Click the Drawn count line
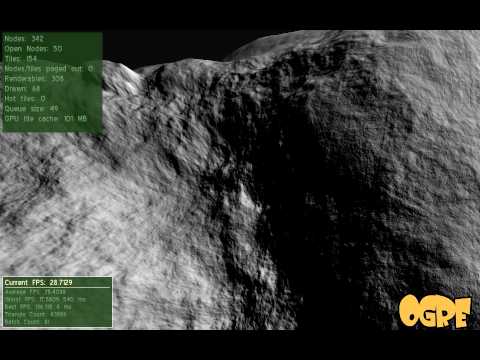The height and width of the screenshot is (360, 480). [22, 89]
